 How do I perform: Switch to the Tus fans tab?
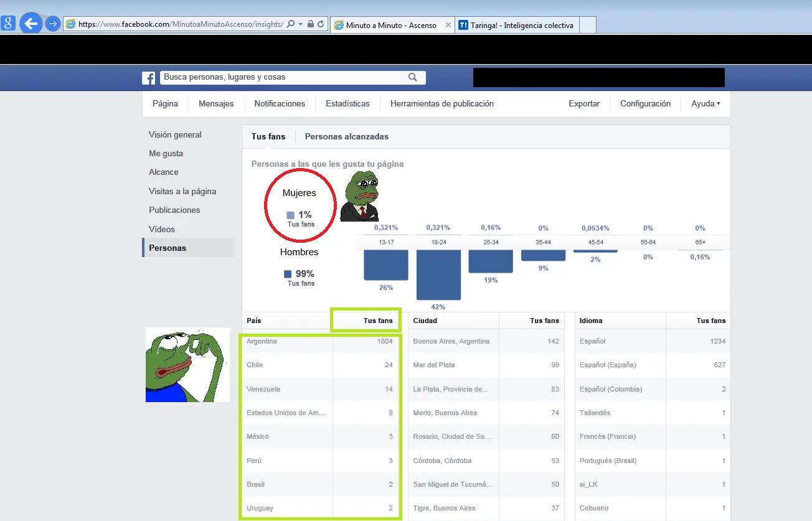[x=268, y=136]
